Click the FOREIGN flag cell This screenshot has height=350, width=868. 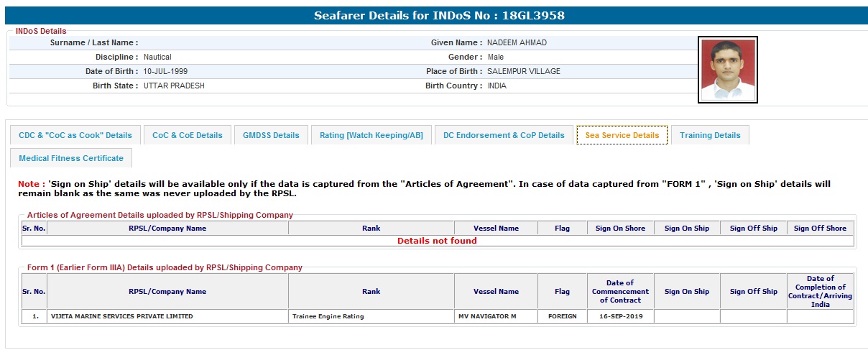pos(562,316)
